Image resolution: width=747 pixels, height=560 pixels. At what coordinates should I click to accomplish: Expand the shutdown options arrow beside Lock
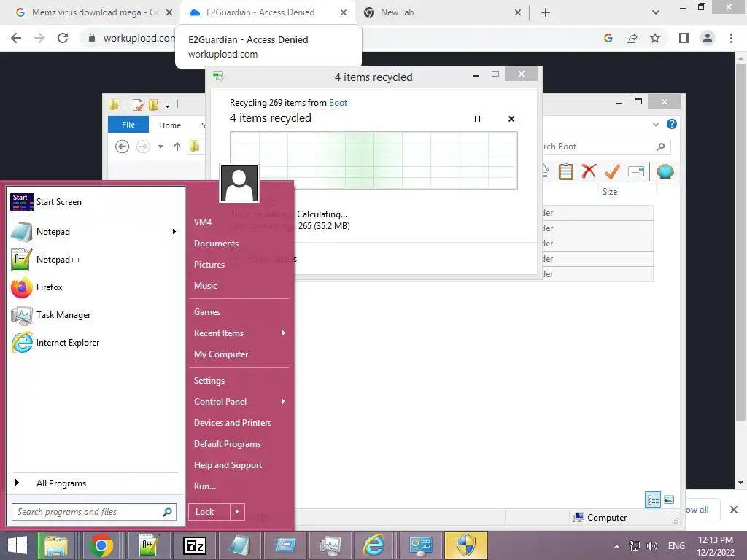tap(237, 512)
